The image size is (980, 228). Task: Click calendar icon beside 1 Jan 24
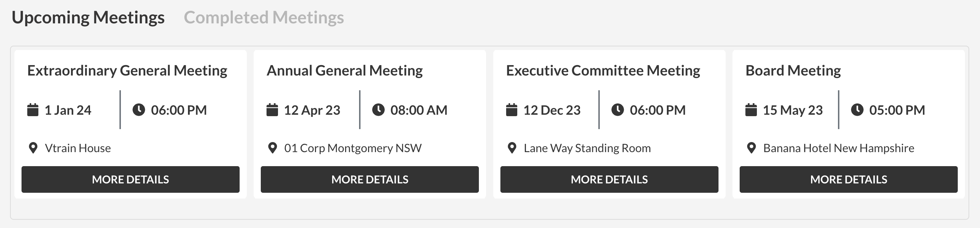(x=33, y=110)
